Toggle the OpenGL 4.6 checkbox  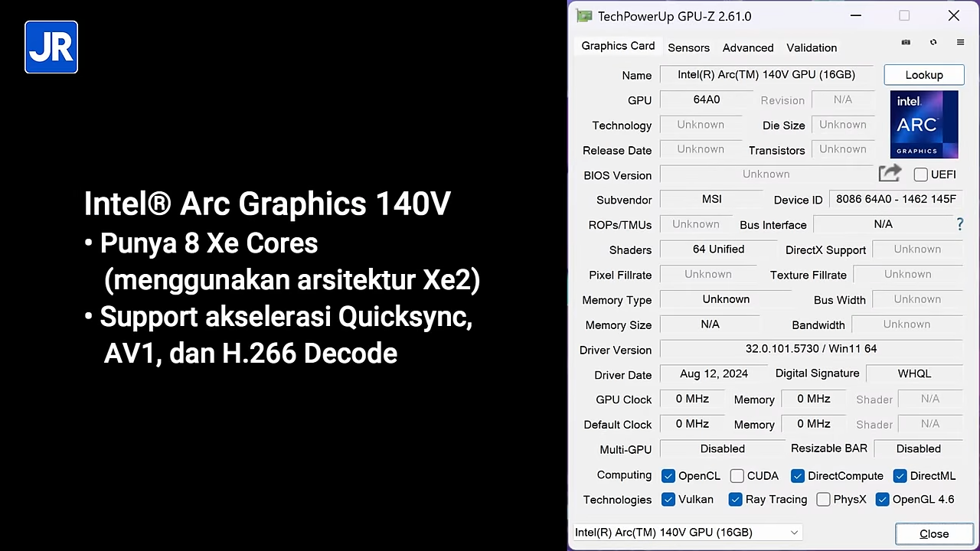pyautogui.click(x=883, y=500)
